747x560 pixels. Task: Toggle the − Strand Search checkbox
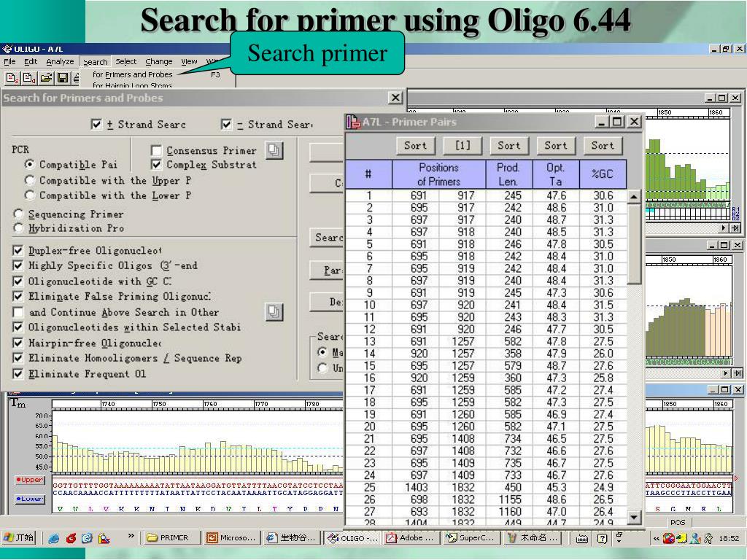pyautogui.click(x=226, y=124)
